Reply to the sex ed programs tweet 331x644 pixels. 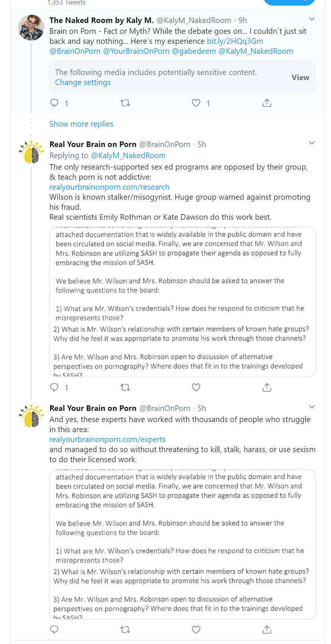(x=55, y=388)
